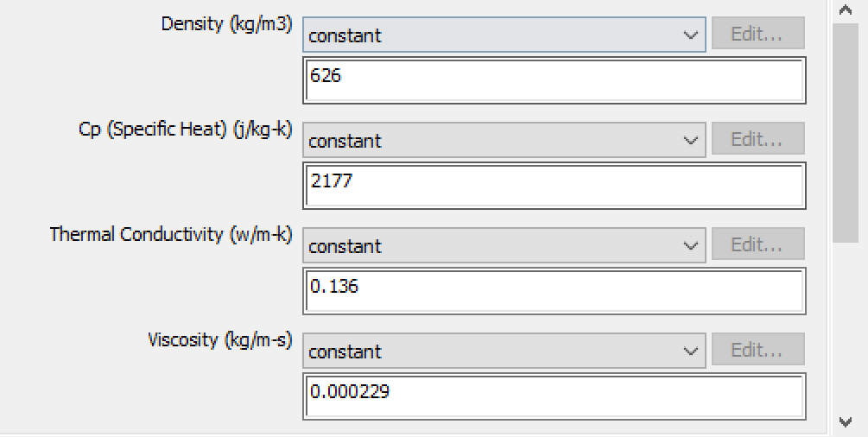Expand the Thermal Conductivity method dropdown
The image size is (868, 437).
point(504,246)
